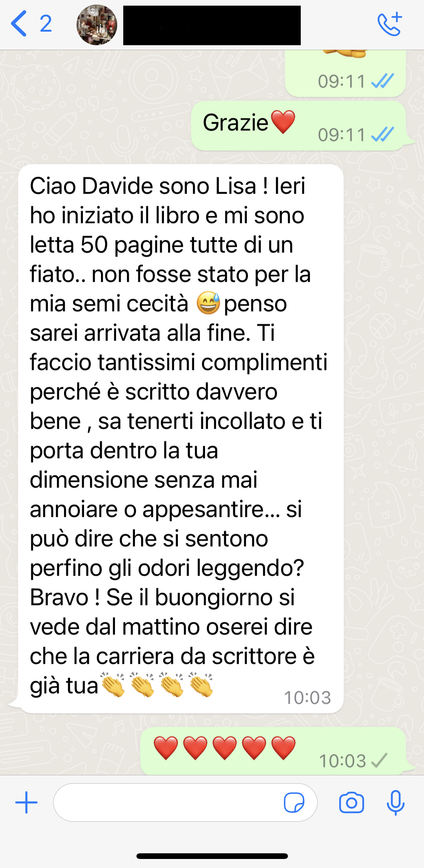Viewport: 424px width, 868px height.
Task: Tap the microphone to record voice
Action: tap(396, 803)
